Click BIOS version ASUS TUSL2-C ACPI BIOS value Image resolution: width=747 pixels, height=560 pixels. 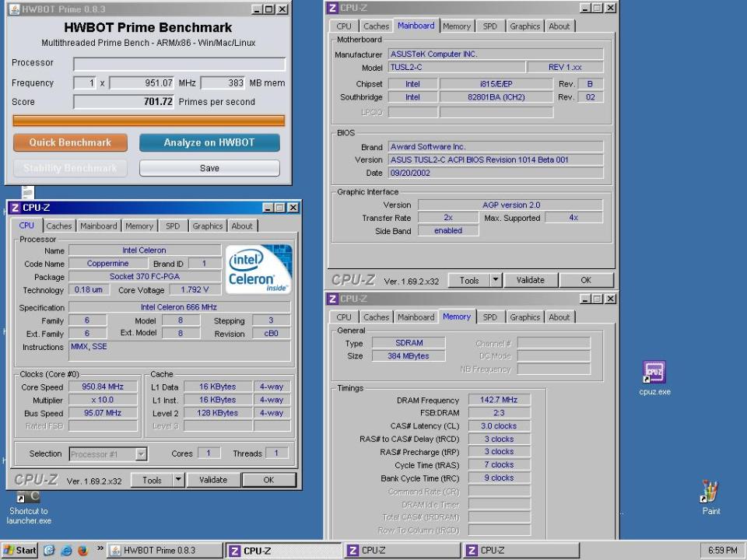496,159
